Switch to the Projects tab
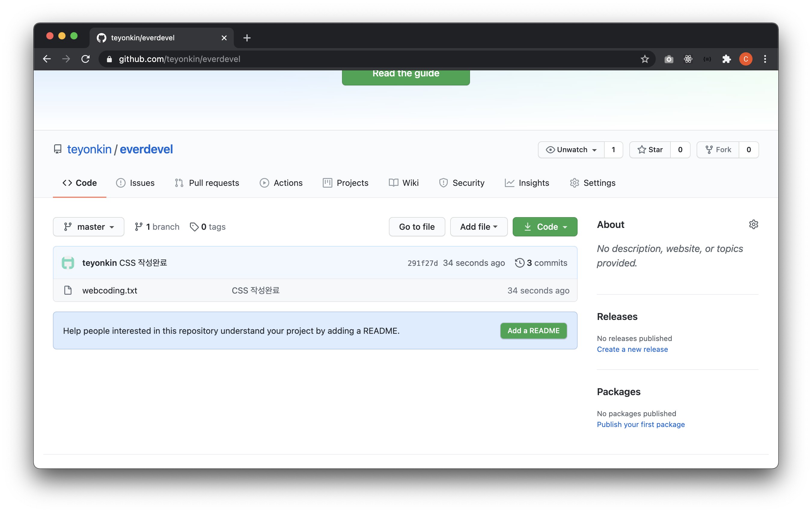 tap(346, 183)
